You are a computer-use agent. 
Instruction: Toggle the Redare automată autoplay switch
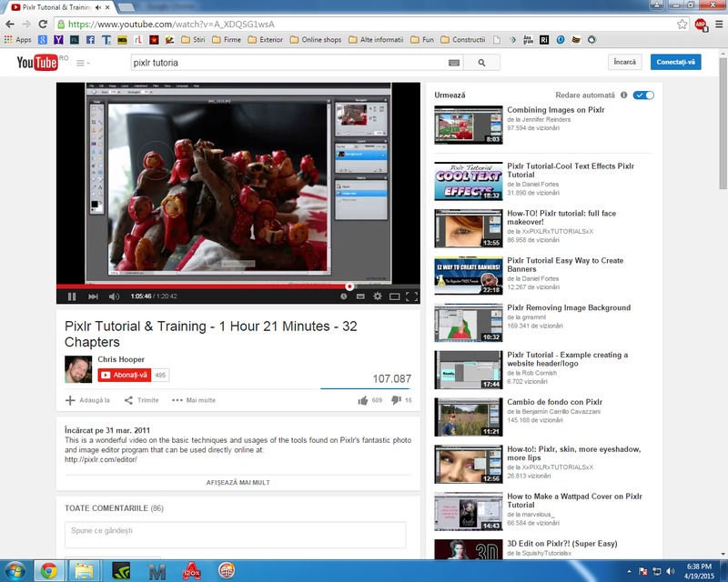(643, 95)
